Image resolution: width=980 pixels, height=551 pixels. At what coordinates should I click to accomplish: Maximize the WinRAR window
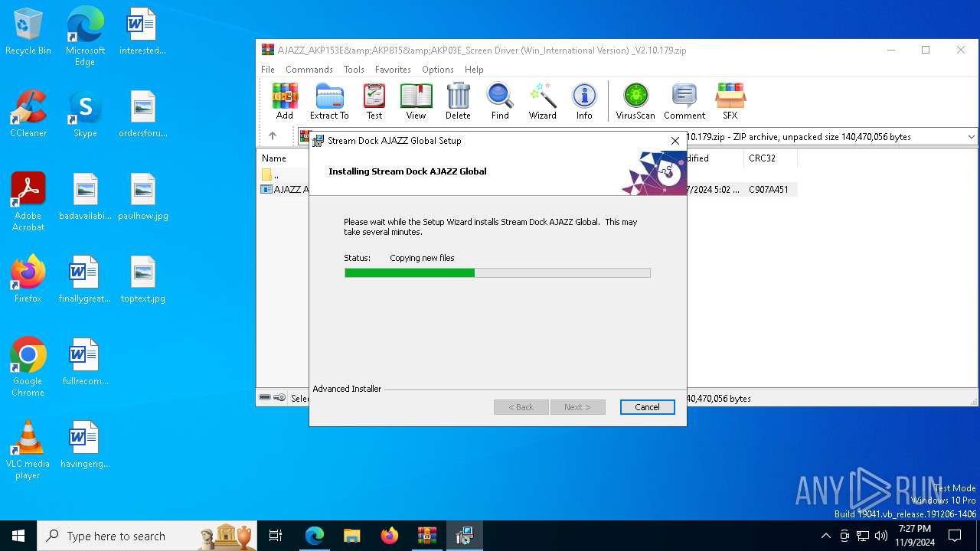(x=926, y=50)
